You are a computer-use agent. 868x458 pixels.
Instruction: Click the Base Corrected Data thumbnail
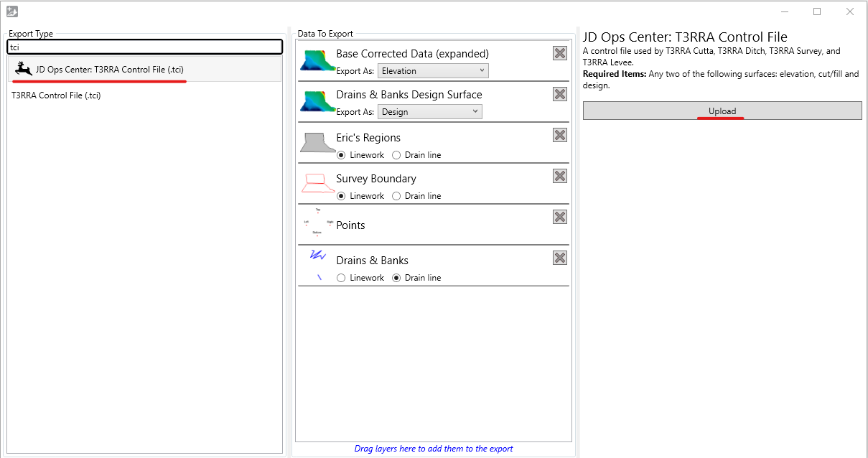pyautogui.click(x=317, y=60)
